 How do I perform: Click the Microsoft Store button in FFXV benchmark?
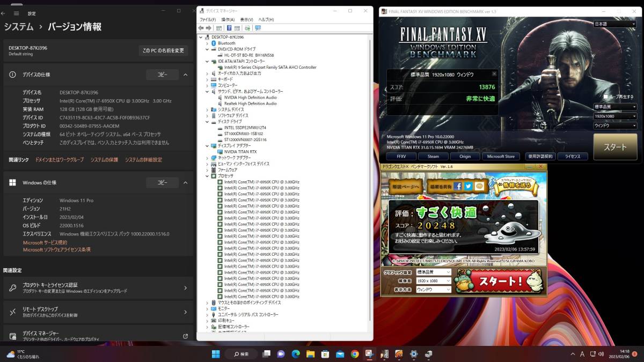pyautogui.click(x=501, y=156)
